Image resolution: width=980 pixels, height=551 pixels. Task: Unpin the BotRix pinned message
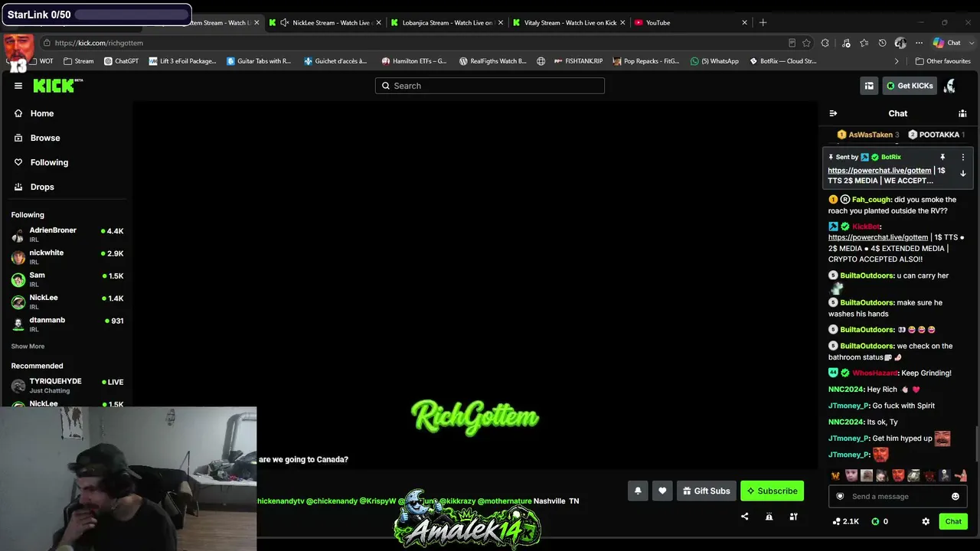942,157
